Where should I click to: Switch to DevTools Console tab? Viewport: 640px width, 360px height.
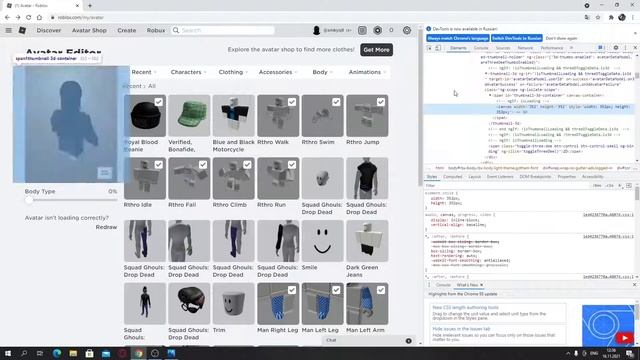(481, 48)
